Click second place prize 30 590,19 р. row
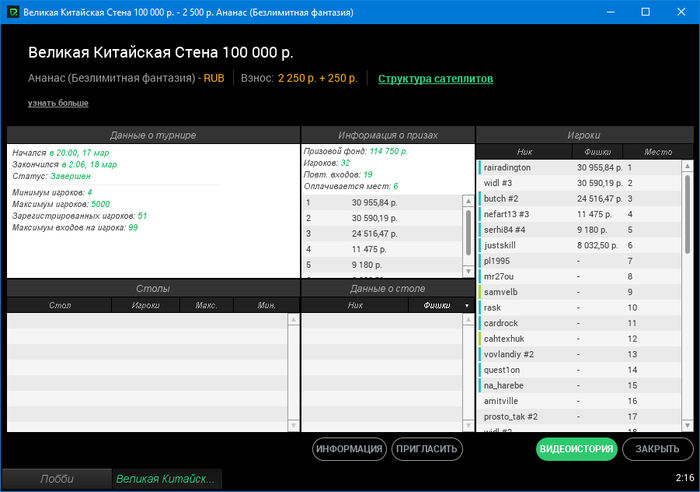Screen dimensions: 700x492 (383, 218)
